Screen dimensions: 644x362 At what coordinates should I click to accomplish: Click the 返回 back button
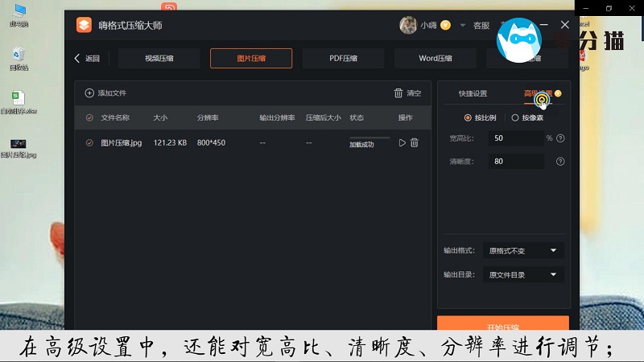(x=87, y=58)
